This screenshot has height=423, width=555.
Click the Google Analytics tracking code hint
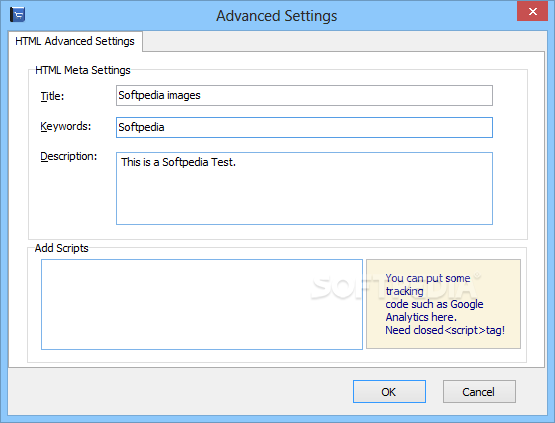pyautogui.click(x=444, y=304)
